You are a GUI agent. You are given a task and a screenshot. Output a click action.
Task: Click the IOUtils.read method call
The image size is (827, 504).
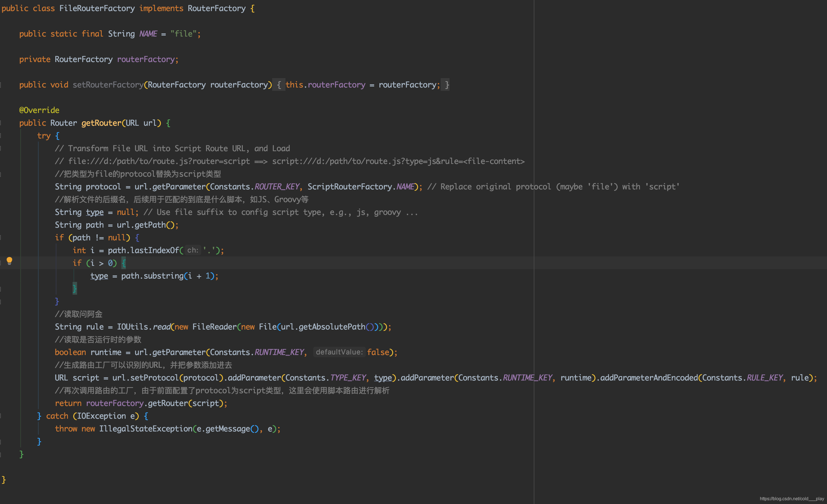coord(162,327)
